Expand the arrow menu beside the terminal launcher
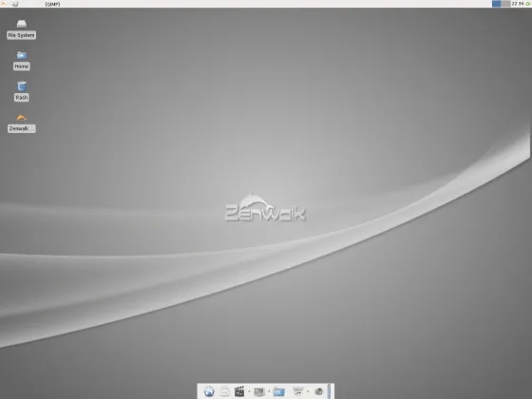 [x=269, y=391]
